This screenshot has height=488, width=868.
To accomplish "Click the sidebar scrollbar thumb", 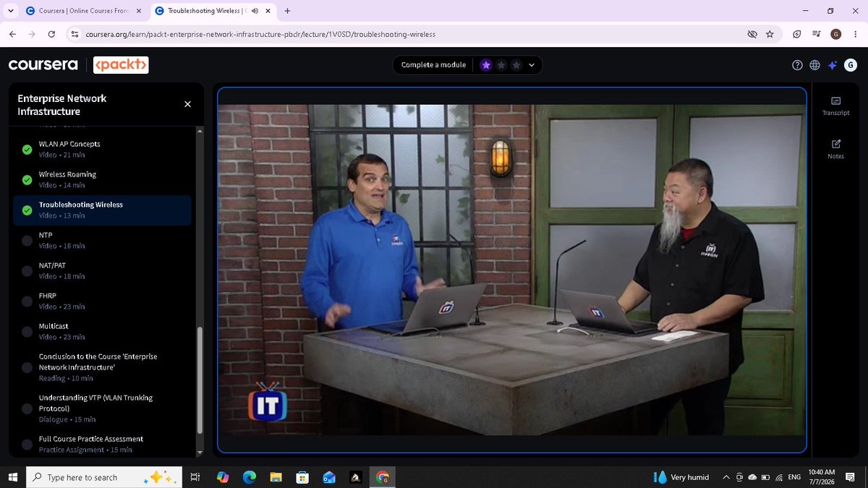I will 200,381.
